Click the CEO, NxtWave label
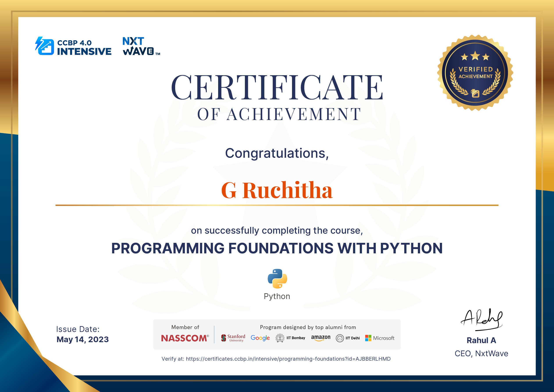The width and height of the screenshot is (554, 392). pos(481,353)
